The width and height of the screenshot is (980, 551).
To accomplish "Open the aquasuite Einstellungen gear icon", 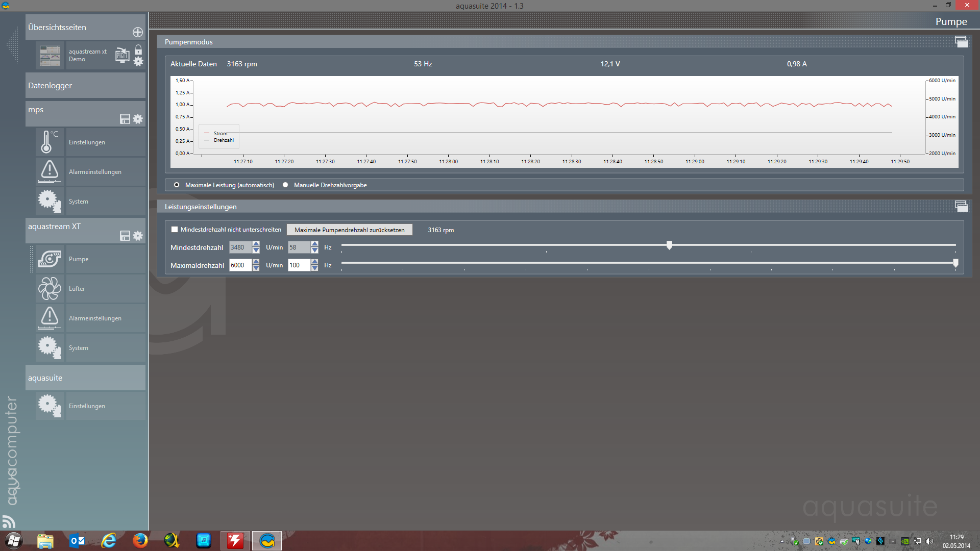I will click(50, 406).
